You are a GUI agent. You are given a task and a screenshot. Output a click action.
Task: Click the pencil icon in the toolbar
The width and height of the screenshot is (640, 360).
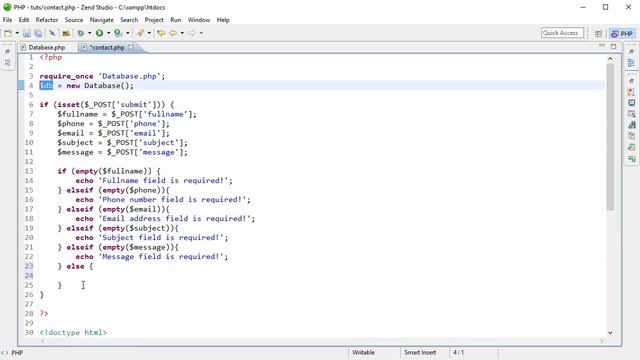pos(140,33)
